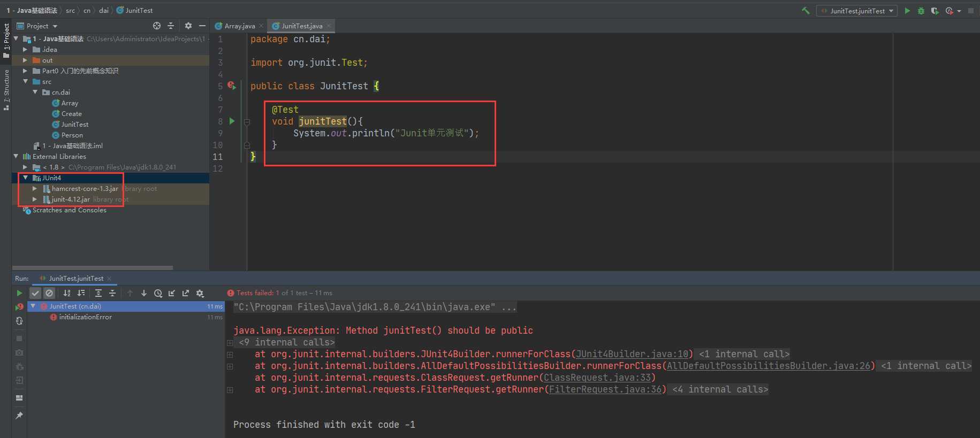This screenshot has height=438, width=980.
Task: Expand all test results
Action: [x=98, y=293]
